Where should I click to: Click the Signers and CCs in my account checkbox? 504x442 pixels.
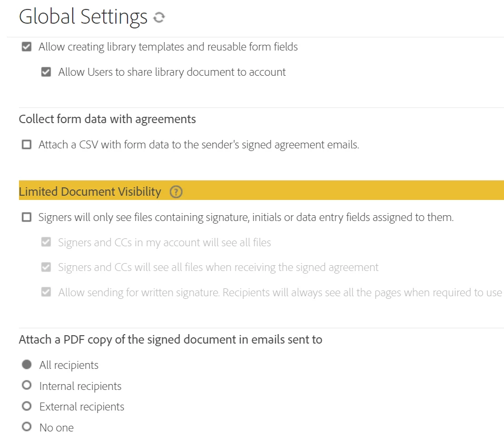46,242
